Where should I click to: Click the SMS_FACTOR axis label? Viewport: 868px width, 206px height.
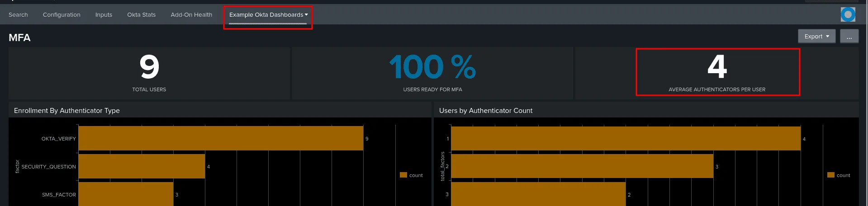tap(59, 195)
